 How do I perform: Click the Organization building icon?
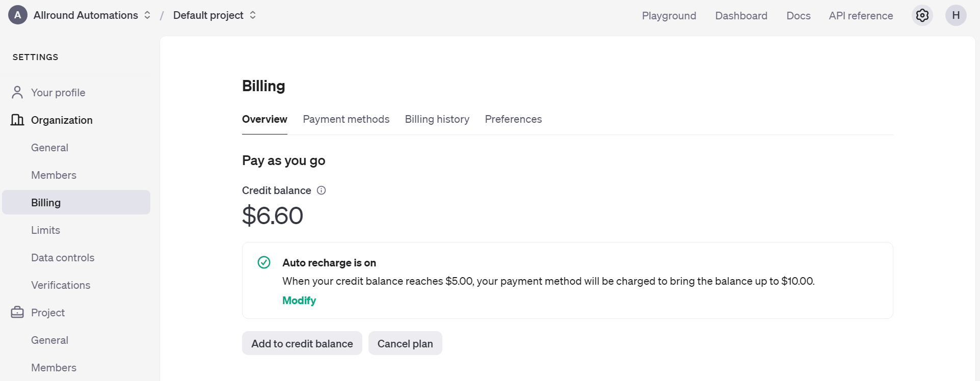point(17,120)
